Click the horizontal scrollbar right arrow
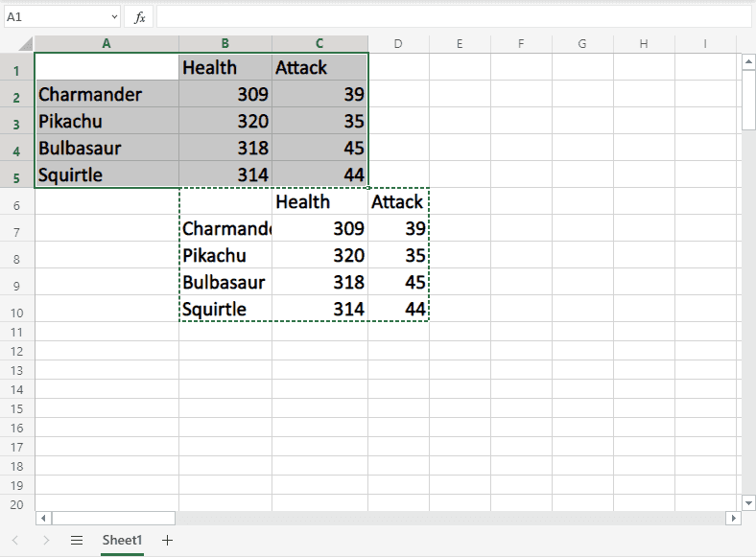 point(733,518)
